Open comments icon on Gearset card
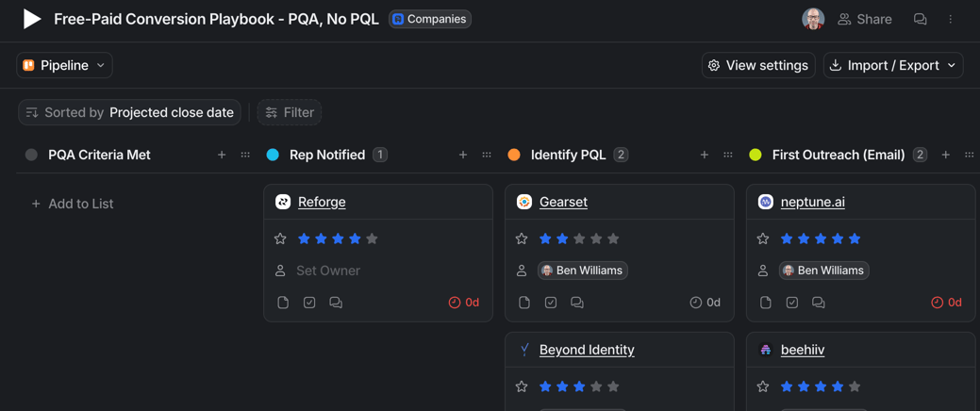The width and height of the screenshot is (980, 411). 577,303
